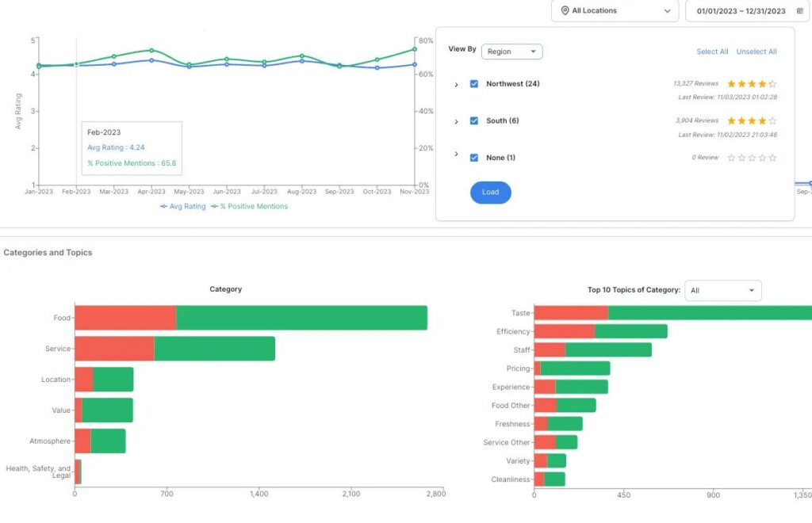Viewport: 812px width, 523px height.
Task: Select the green segment of the Service bar
Action: pos(214,349)
